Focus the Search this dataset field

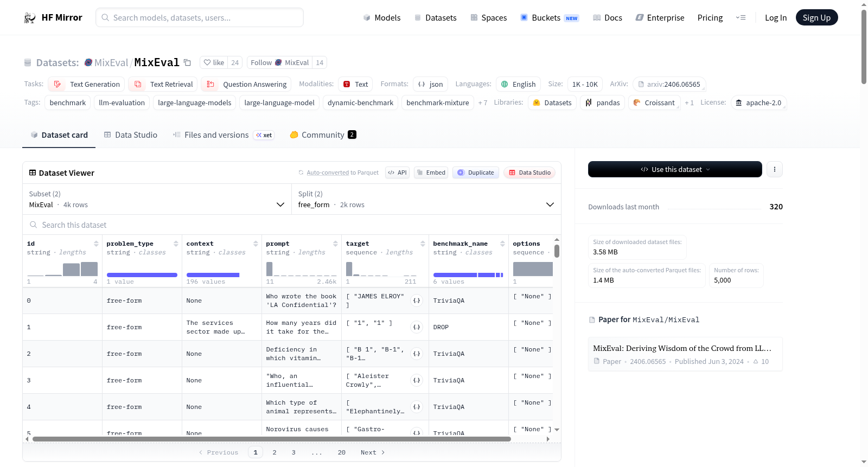tap(292, 225)
